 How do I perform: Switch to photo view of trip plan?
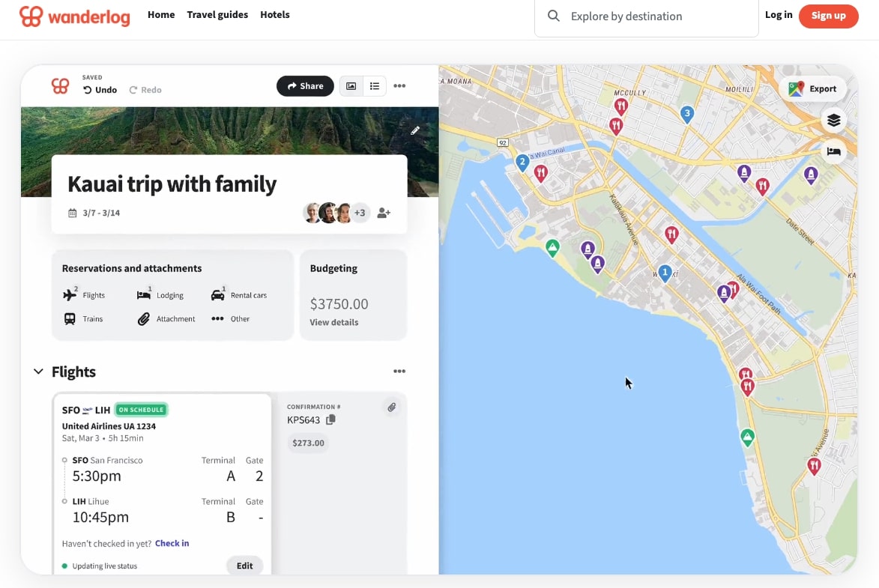click(x=351, y=85)
